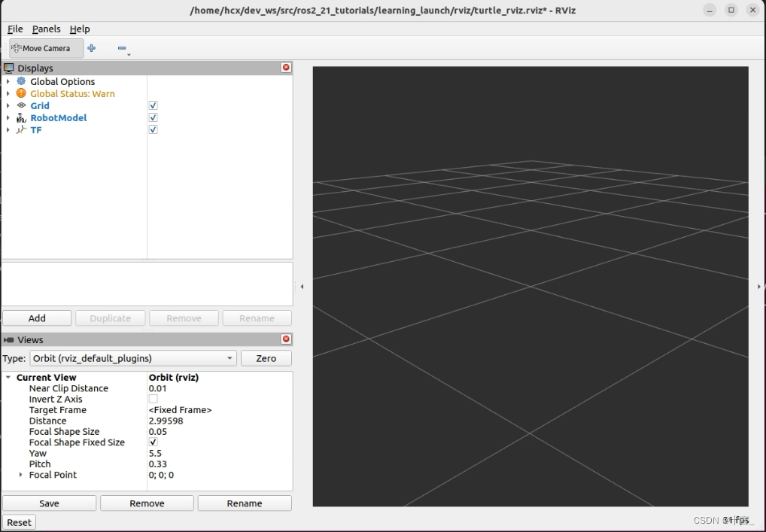Click the RobotModel robot icon
This screenshot has height=532, width=766.
coord(21,117)
